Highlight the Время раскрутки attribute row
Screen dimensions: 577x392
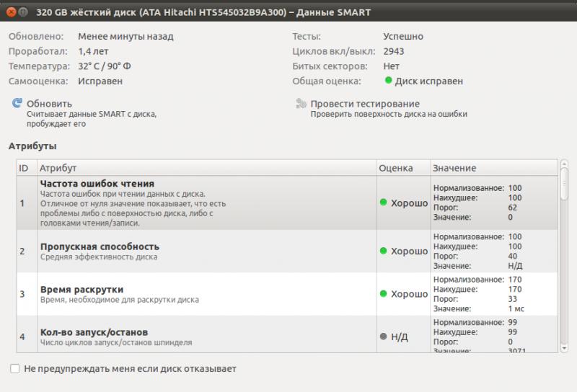point(206,294)
